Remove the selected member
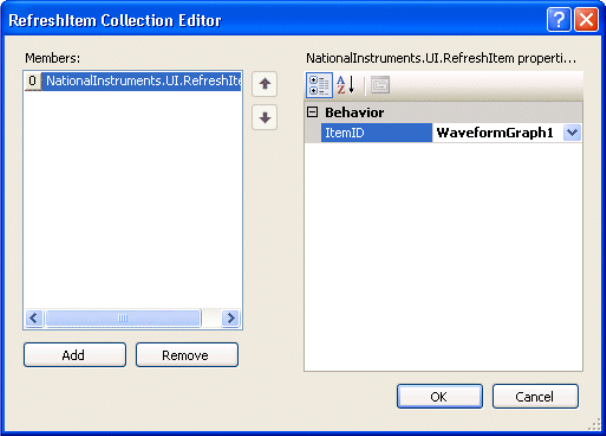The image size is (606, 436). (187, 355)
